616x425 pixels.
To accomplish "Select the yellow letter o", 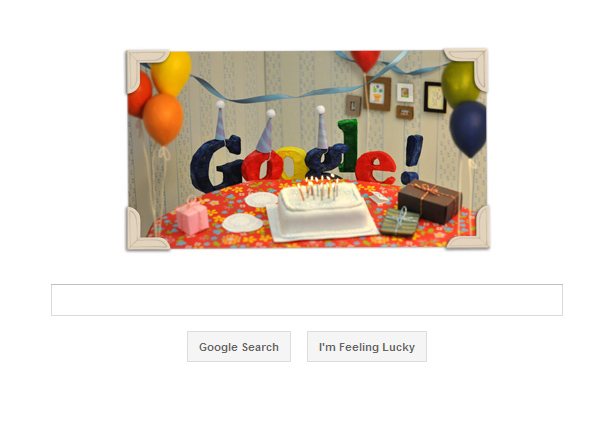I will coord(291,163).
